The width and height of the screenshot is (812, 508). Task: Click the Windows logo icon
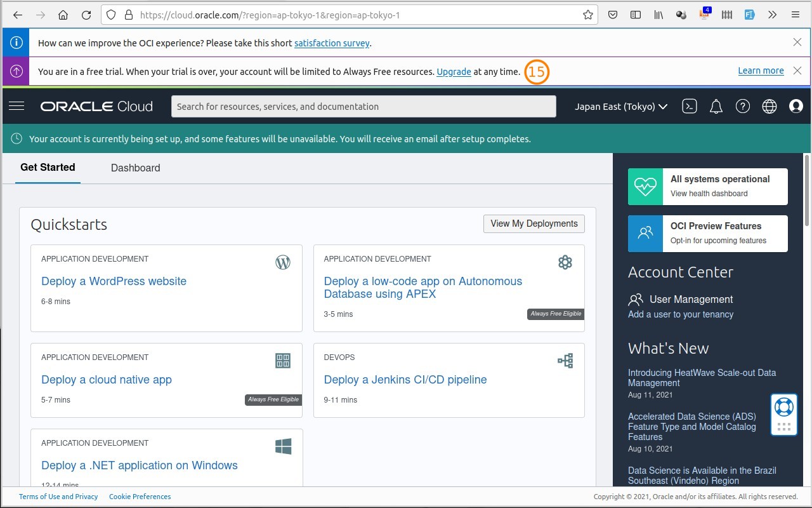click(x=283, y=446)
